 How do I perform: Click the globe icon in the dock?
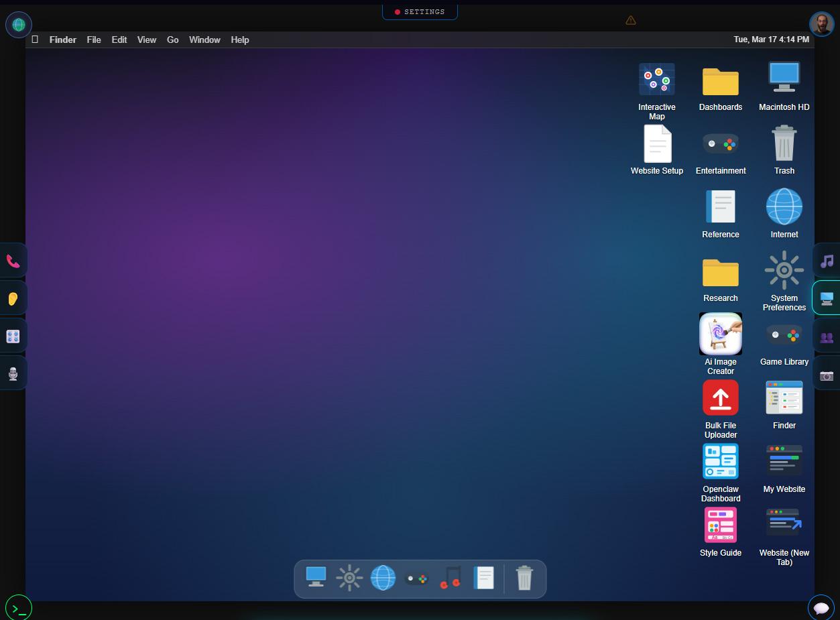383,578
